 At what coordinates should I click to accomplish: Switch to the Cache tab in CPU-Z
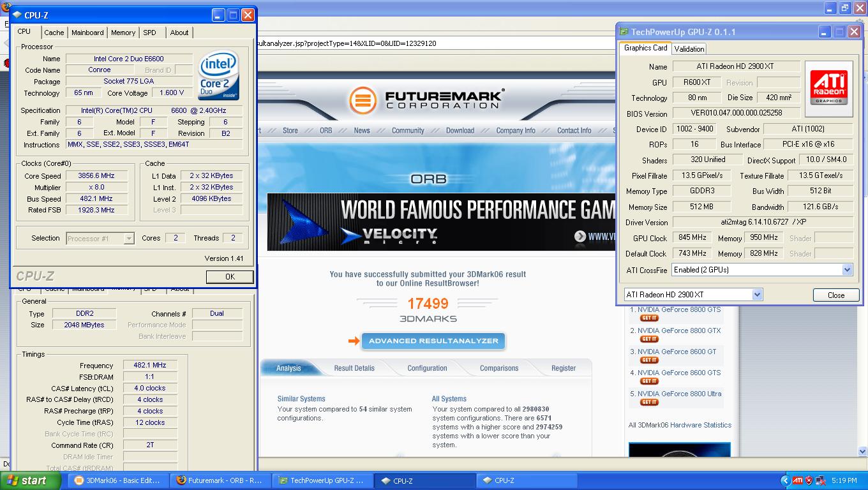pyautogui.click(x=54, y=33)
